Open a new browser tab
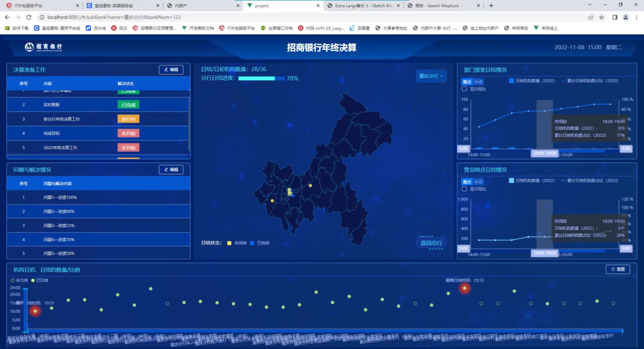The height and width of the screenshot is (349, 644). [491, 5]
